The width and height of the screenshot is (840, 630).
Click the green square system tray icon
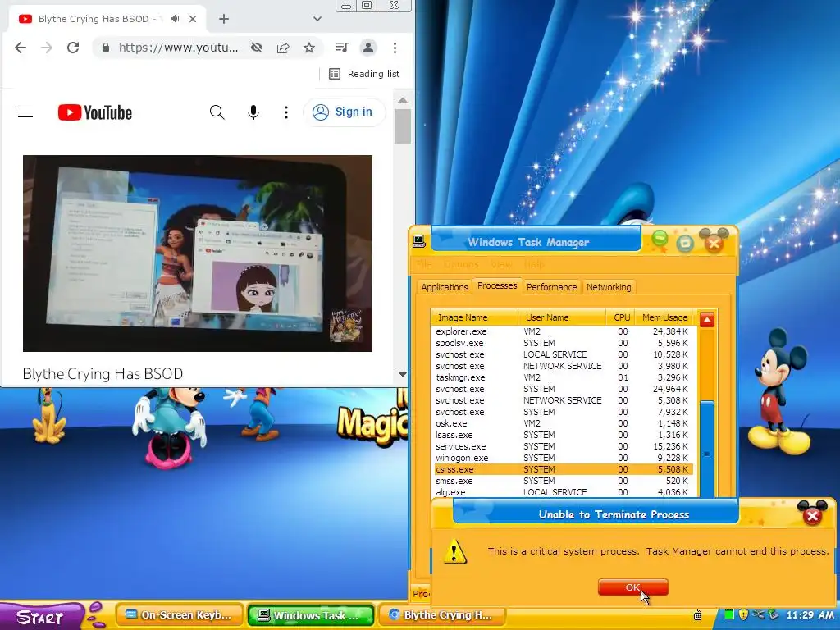pos(729,615)
